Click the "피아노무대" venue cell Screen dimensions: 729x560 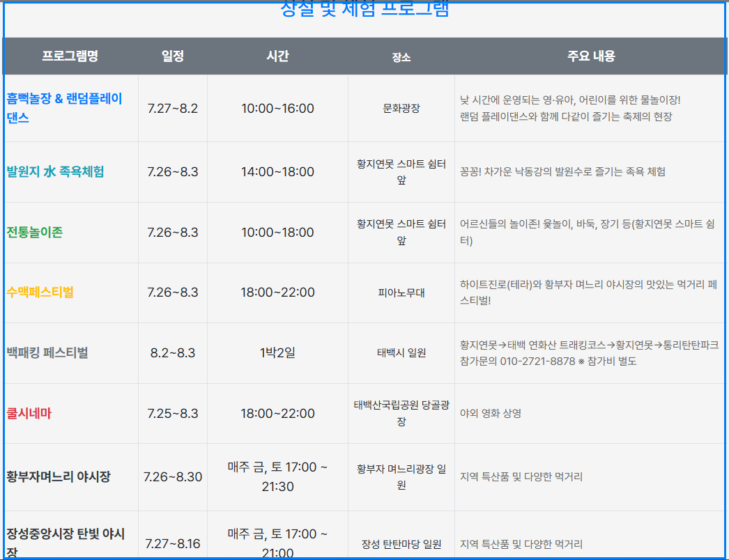(401, 293)
